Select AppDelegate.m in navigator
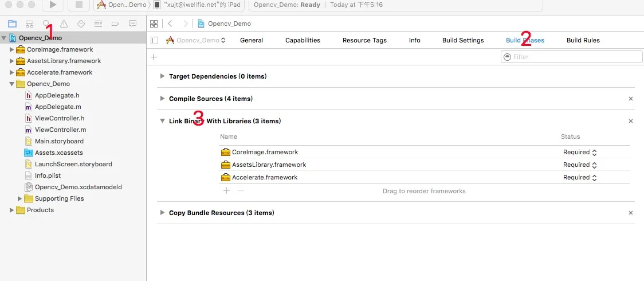The height and width of the screenshot is (281, 644). click(x=58, y=107)
